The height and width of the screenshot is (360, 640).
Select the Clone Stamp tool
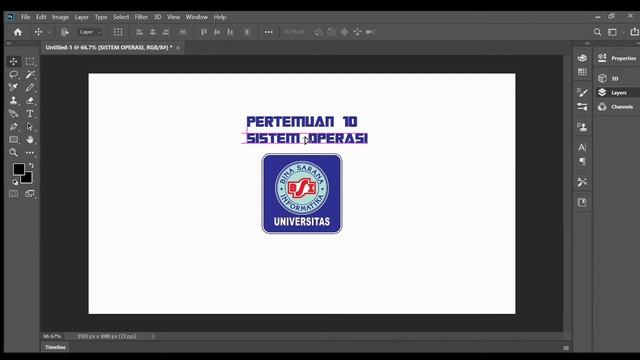(x=13, y=100)
